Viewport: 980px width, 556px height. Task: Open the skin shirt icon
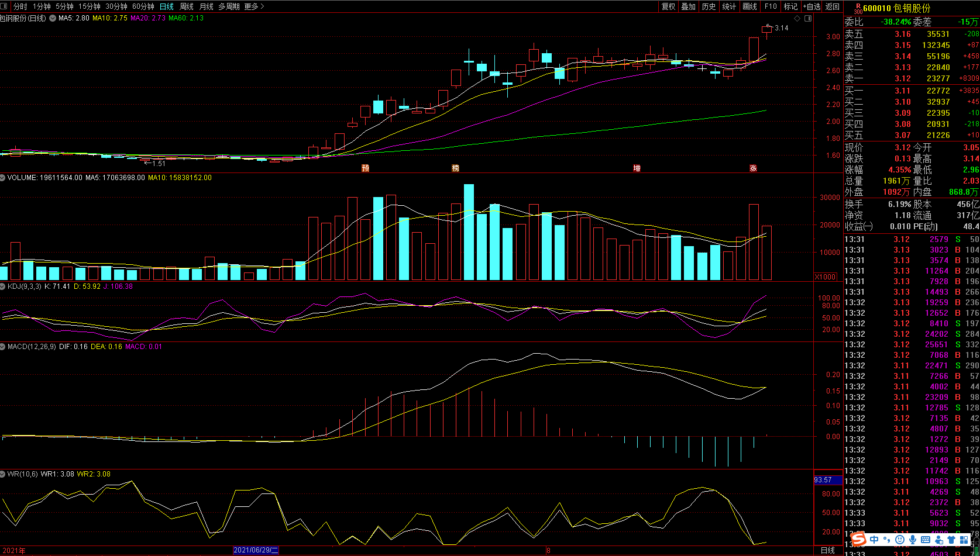tap(951, 540)
